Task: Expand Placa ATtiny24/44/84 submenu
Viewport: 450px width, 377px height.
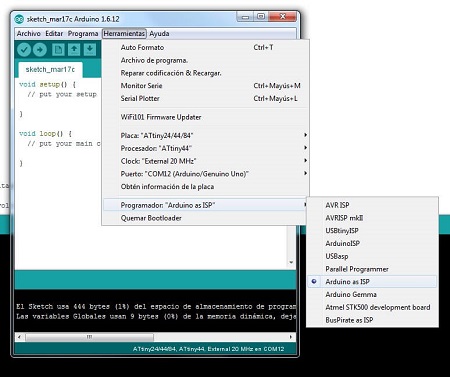Action: tap(205, 135)
